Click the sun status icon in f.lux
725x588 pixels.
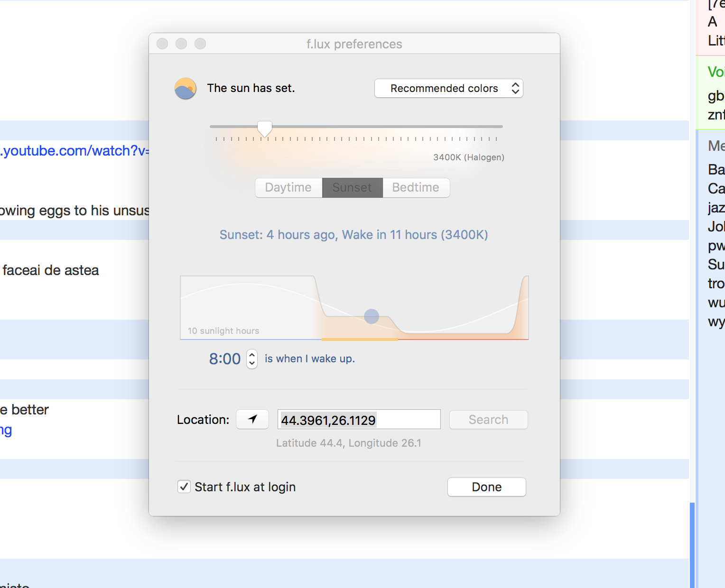pyautogui.click(x=186, y=88)
